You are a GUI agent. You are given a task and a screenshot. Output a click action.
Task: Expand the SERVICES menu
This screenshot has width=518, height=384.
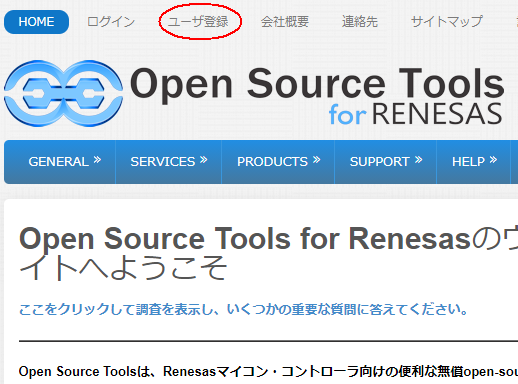(x=169, y=162)
